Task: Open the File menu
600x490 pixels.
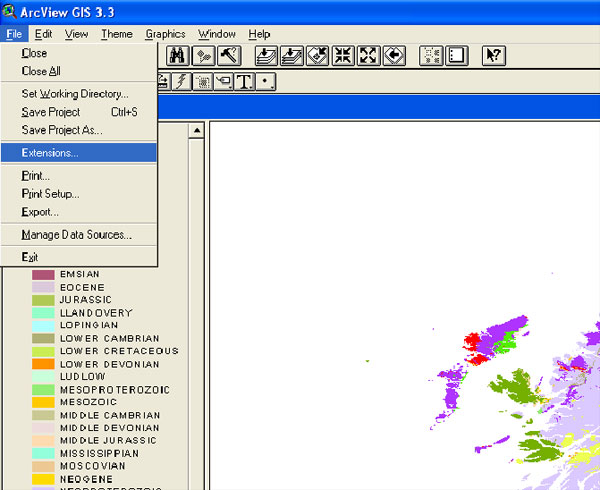Action: (14, 34)
